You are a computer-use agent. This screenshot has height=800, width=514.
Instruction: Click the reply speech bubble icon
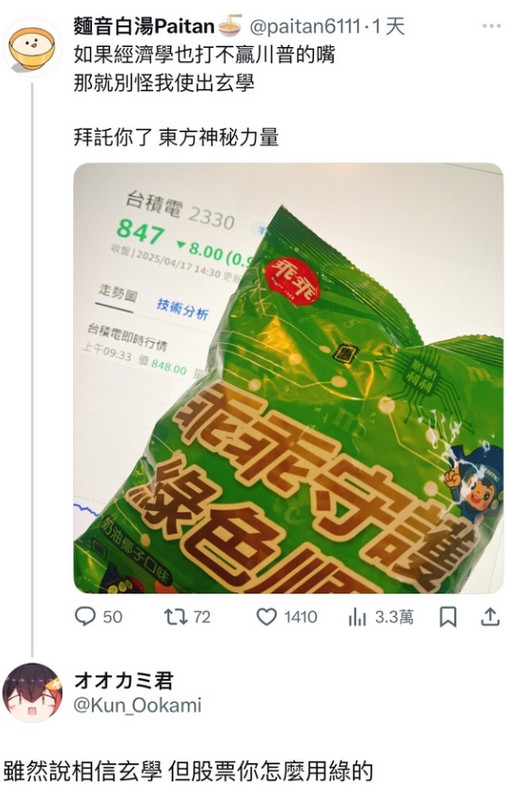tap(85, 616)
